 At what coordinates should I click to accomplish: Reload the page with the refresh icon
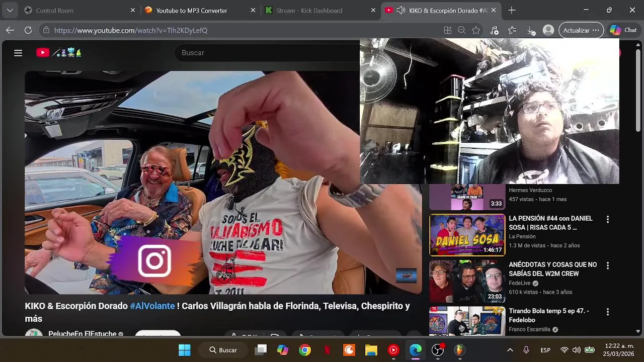click(x=28, y=30)
